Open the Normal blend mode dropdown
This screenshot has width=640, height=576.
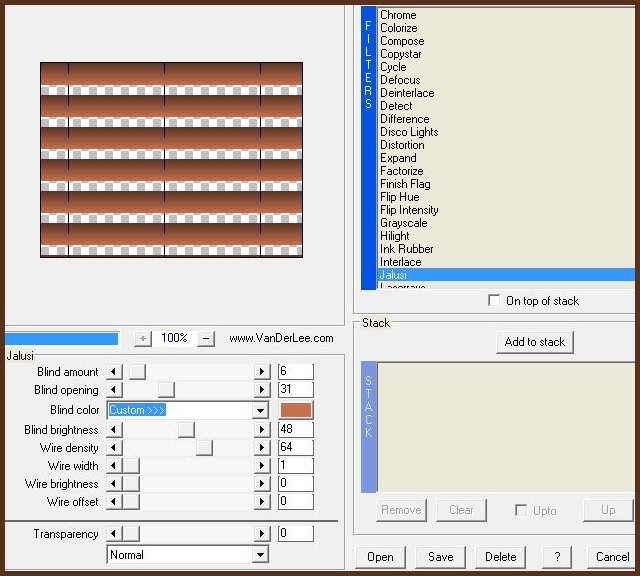(x=260, y=554)
